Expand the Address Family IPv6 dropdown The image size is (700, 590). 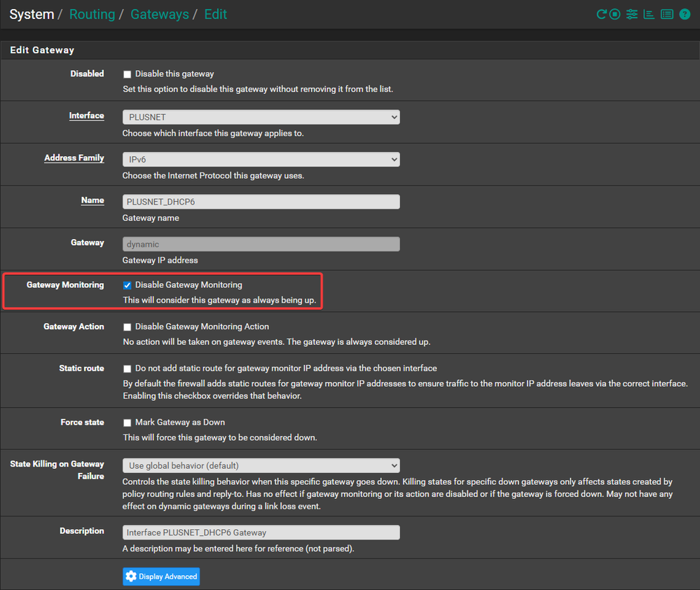coord(261,160)
